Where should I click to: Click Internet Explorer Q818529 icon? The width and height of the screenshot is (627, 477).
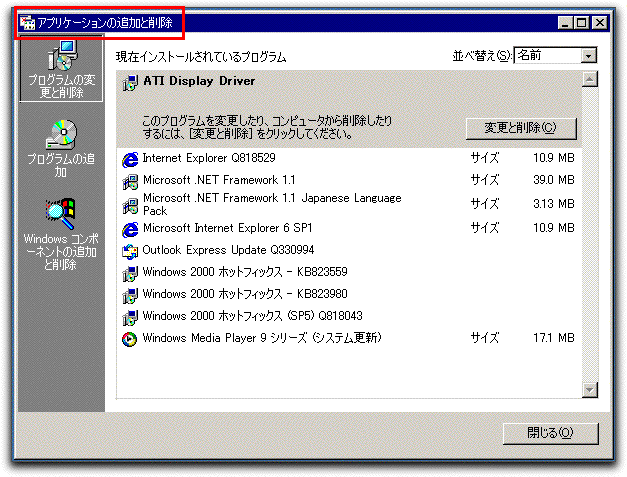(x=130, y=160)
